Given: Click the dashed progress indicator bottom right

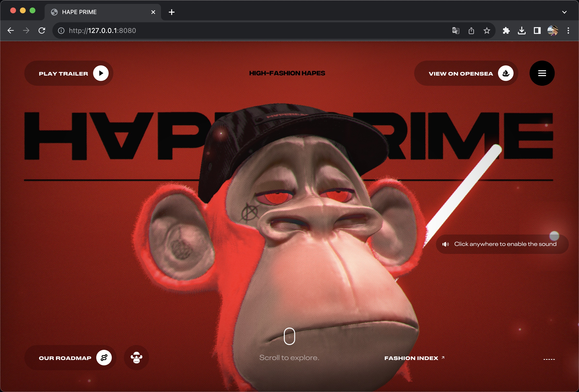Looking at the screenshot, I should pyautogui.click(x=549, y=359).
